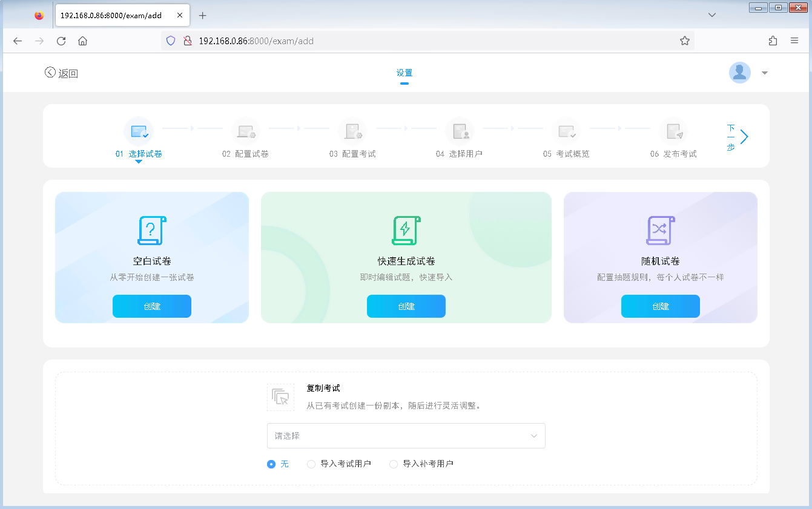Switch to the 设置 tab
The height and width of the screenshot is (509, 812).
[404, 72]
